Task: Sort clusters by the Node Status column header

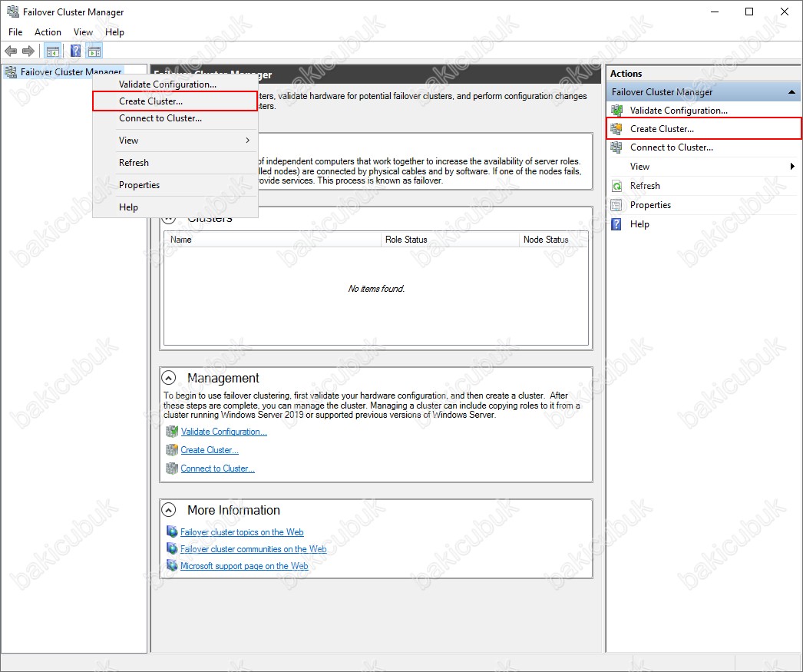Action: 554,239
